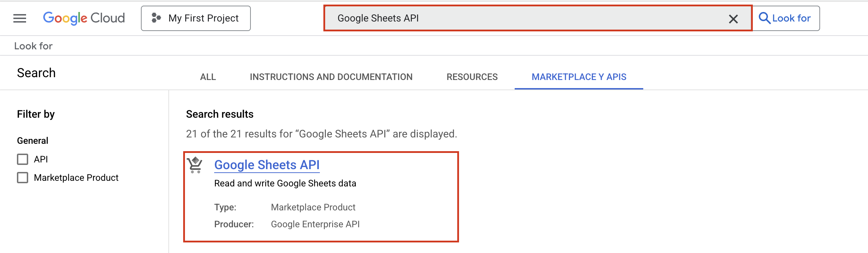
Task: Click the Google Cloud logo
Action: click(84, 18)
